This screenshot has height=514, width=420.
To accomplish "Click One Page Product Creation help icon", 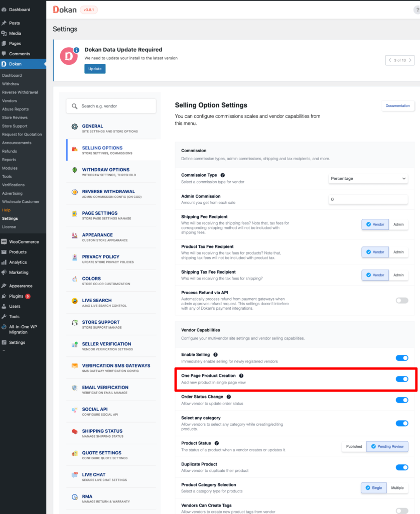I will click(241, 375).
